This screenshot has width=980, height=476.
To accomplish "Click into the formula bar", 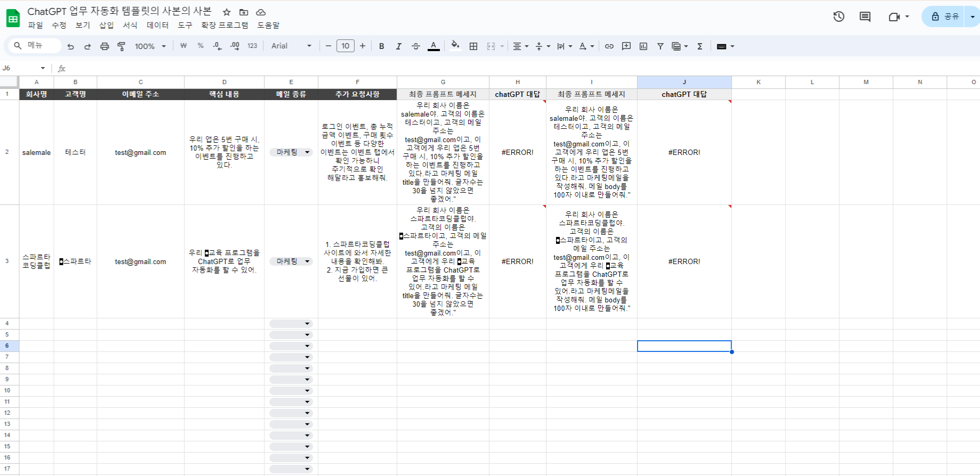I will pyautogui.click(x=522, y=68).
